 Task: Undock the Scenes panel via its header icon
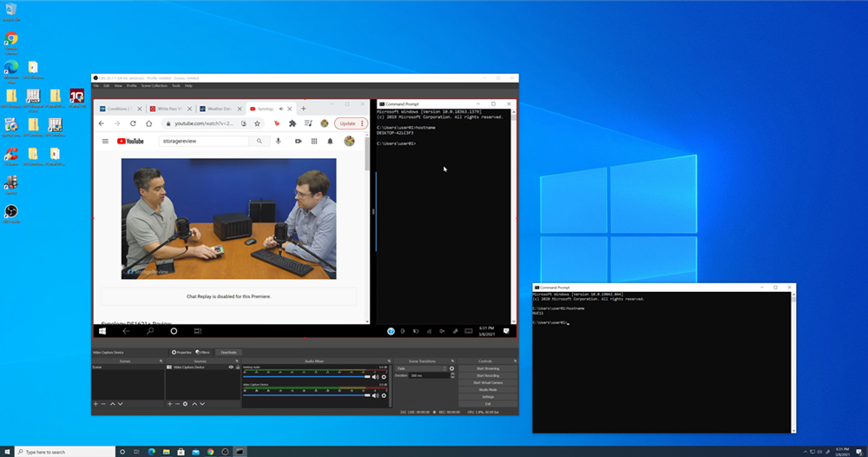tap(161, 361)
